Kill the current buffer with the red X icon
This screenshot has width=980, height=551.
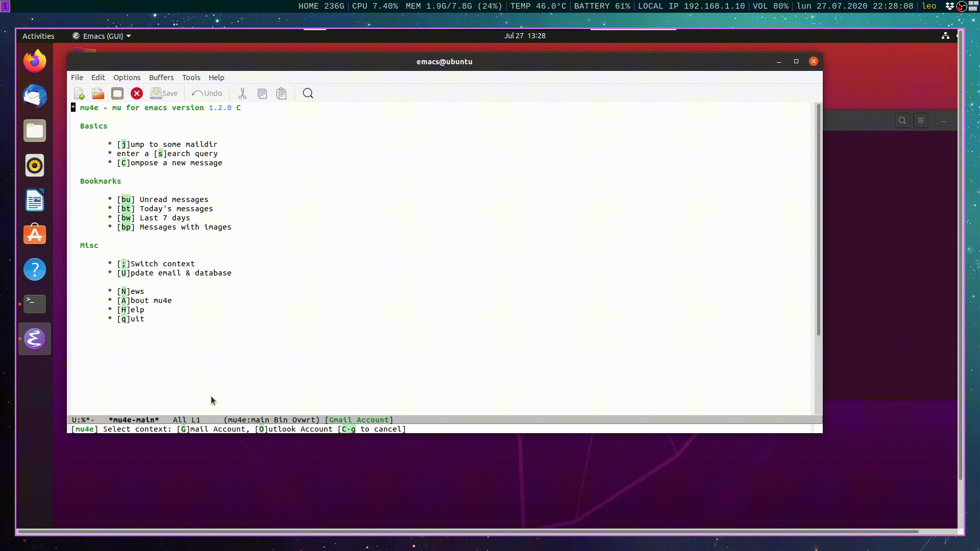(136, 93)
